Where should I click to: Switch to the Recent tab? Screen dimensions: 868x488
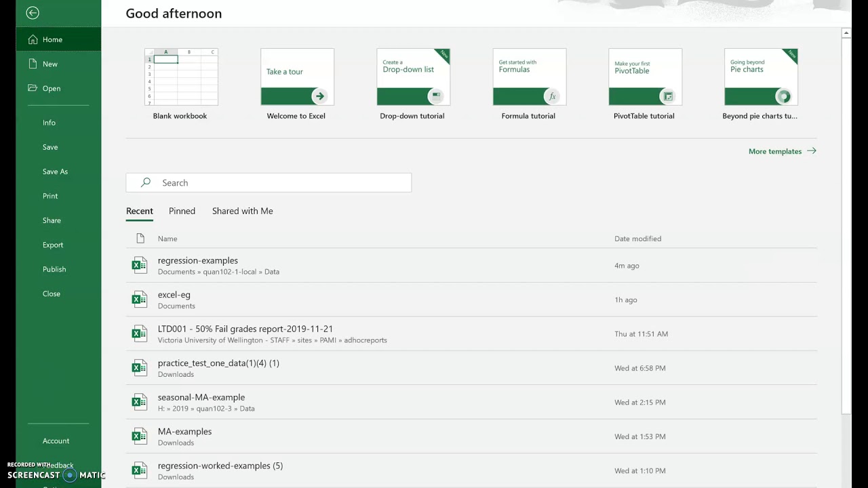140,211
